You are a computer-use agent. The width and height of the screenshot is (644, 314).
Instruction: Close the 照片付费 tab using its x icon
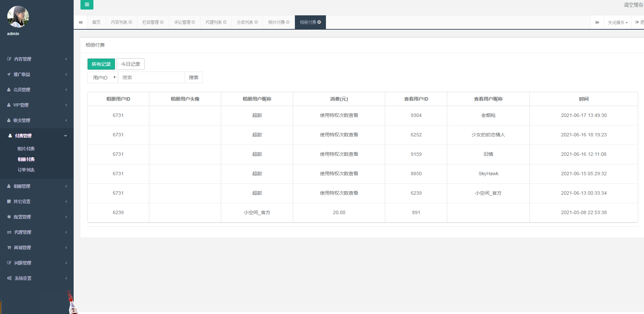click(x=288, y=22)
